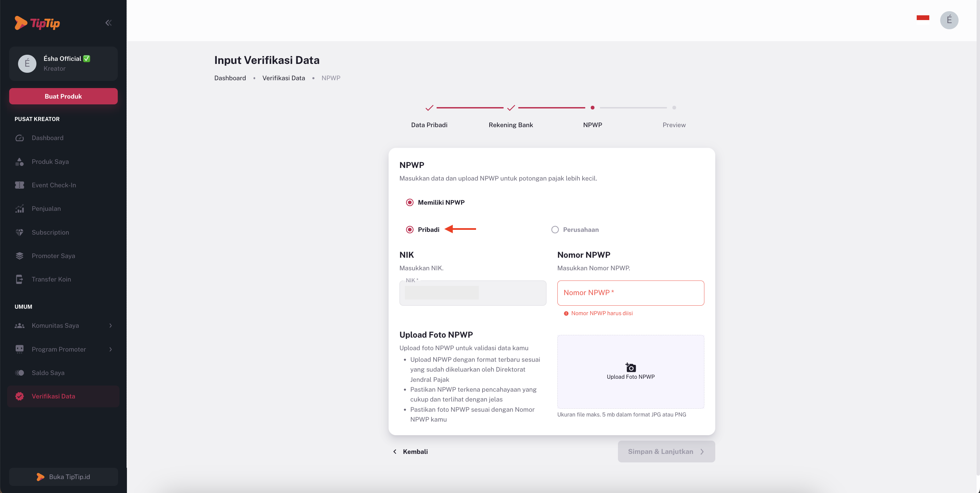Click the TipTip logo

coord(37,23)
